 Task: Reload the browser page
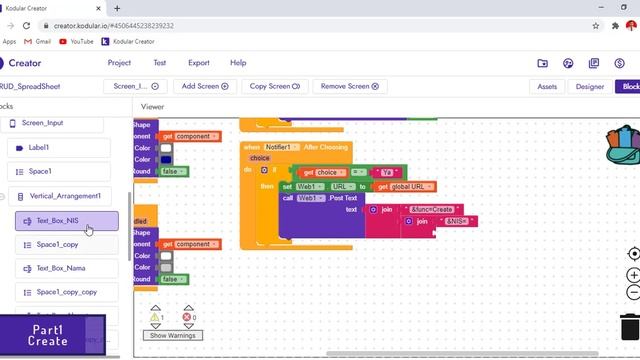coord(27,26)
